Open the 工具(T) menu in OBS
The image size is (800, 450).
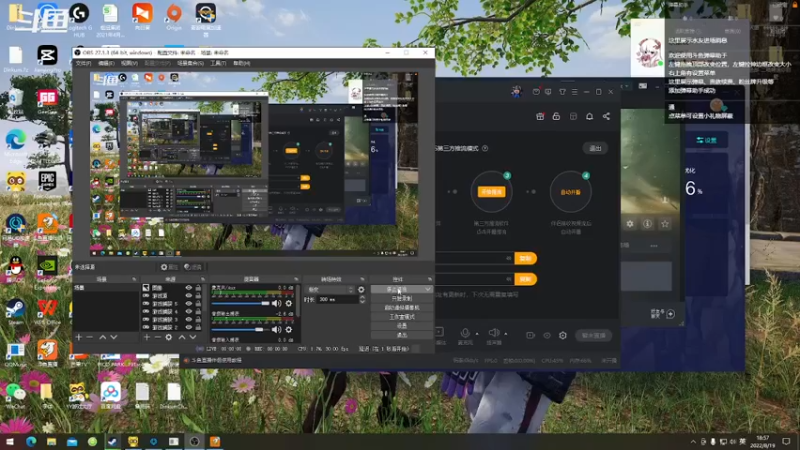(x=218, y=63)
